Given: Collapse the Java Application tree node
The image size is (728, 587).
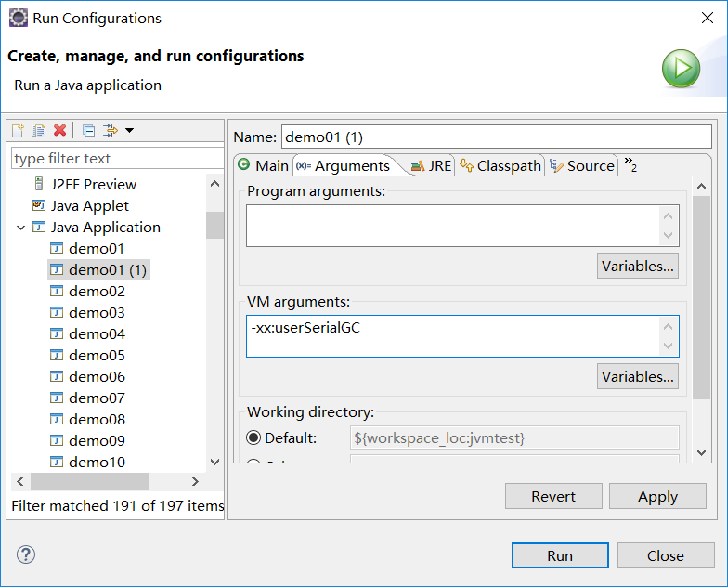Looking at the screenshot, I should point(20,227).
